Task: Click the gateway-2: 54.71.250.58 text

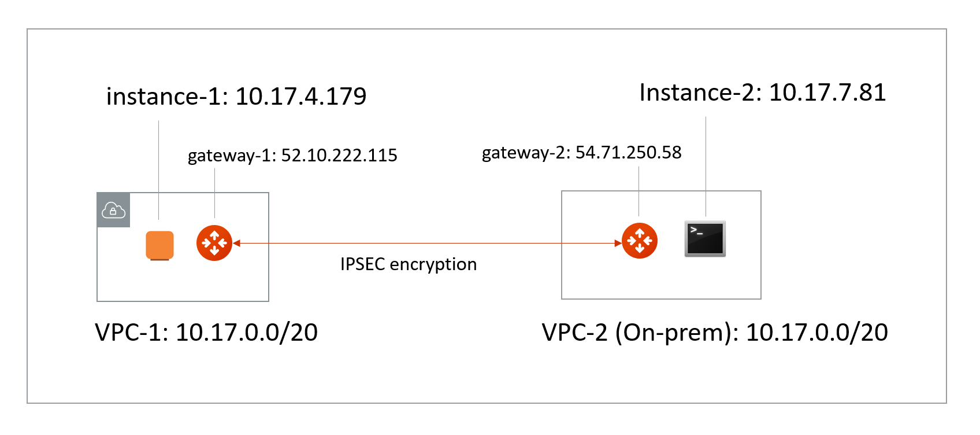Action: [581, 152]
